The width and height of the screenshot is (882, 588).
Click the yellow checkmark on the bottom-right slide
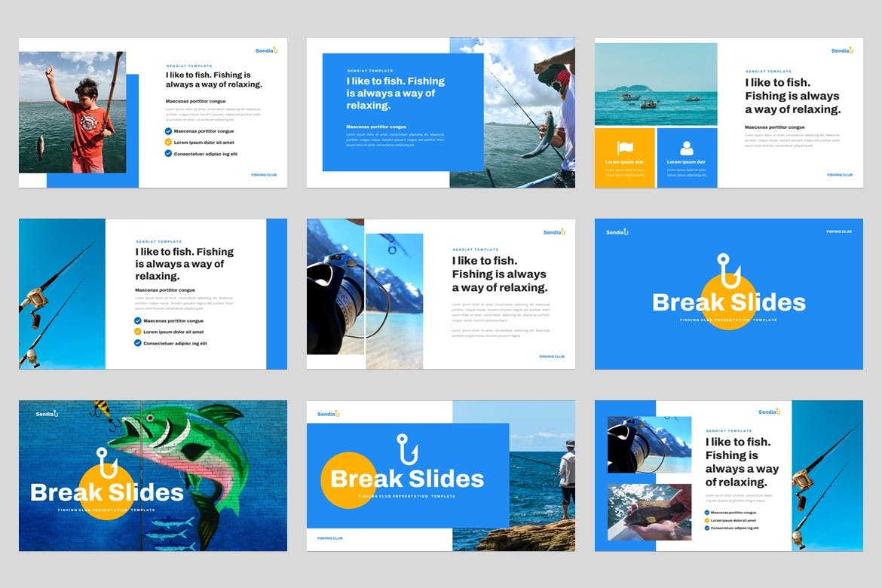707,520
